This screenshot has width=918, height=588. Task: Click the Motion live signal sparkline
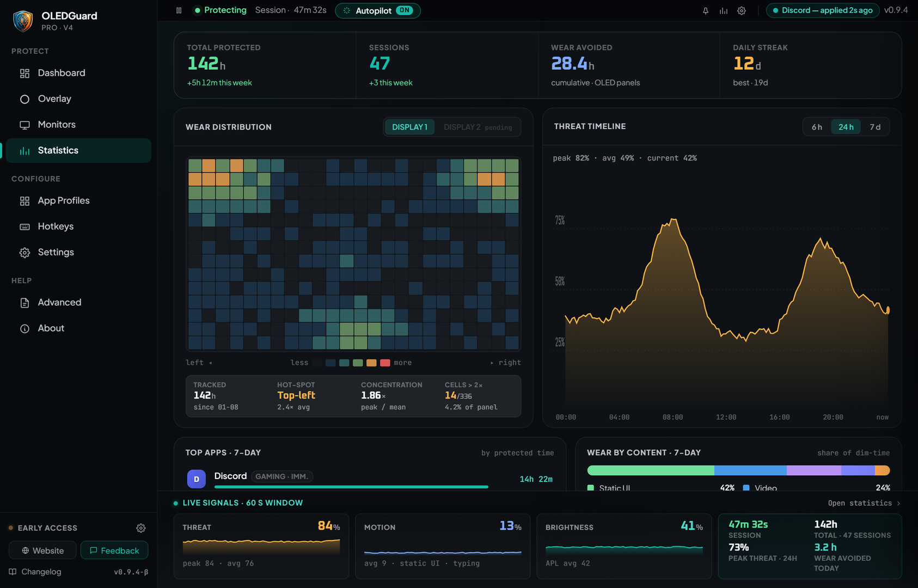point(443,552)
